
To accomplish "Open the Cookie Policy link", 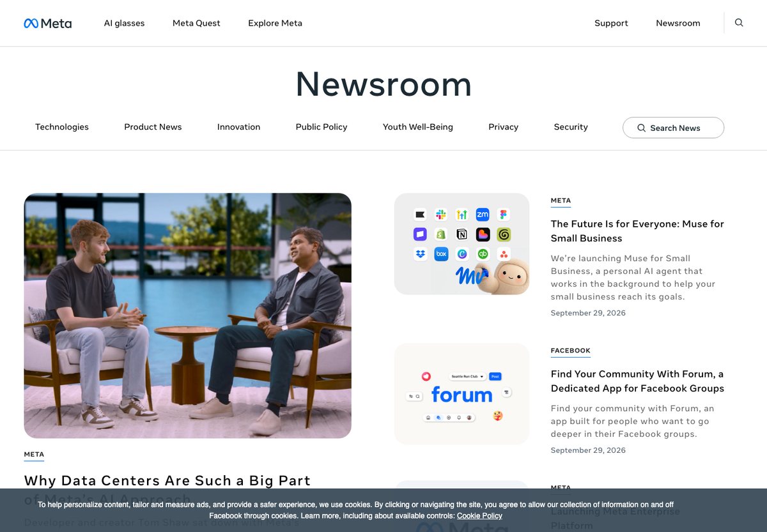I will (x=479, y=515).
